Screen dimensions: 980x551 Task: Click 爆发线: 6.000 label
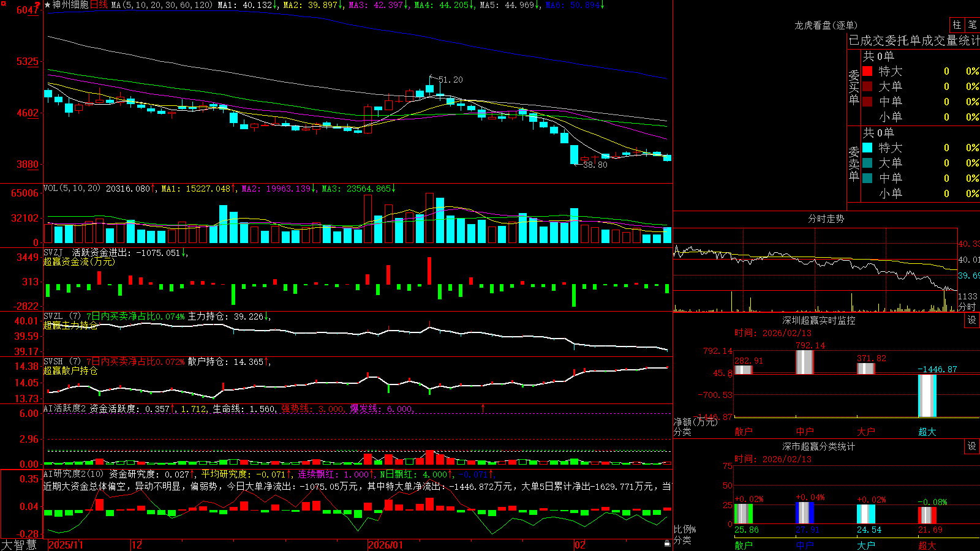tap(382, 408)
